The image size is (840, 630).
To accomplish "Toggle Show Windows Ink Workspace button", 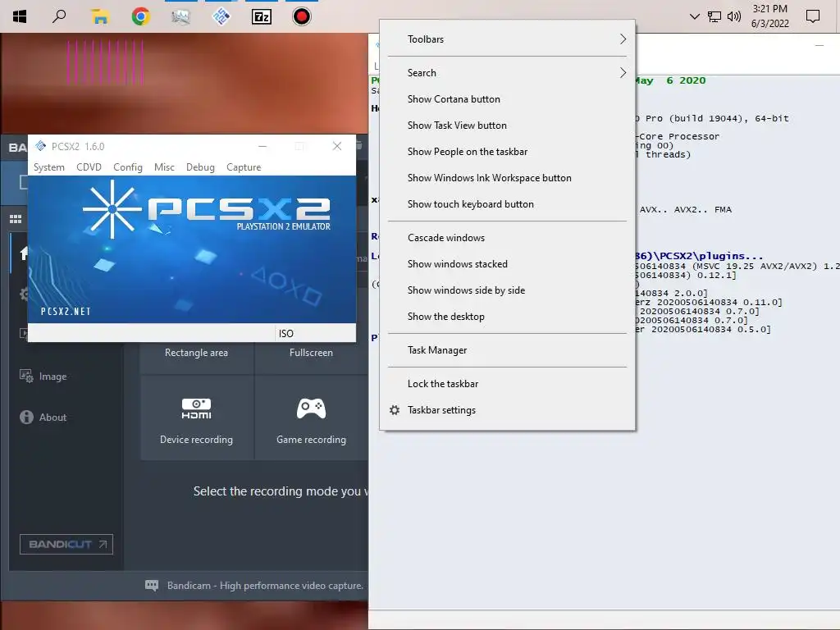I will pos(507,178).
